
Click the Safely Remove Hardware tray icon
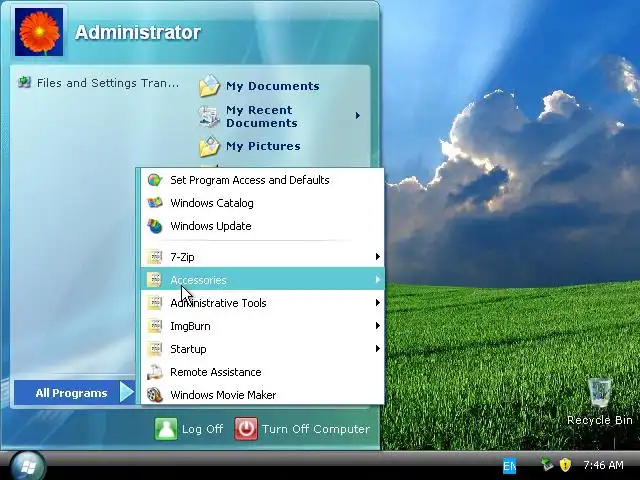coord(547,464)
